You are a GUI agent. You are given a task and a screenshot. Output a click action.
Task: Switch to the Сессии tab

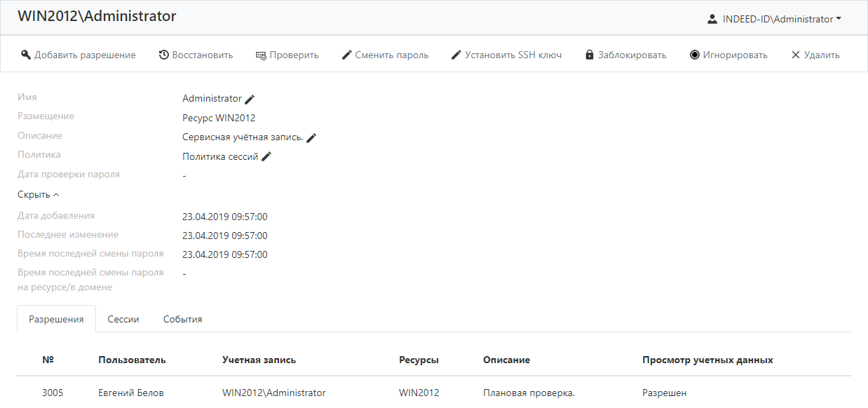123,319
